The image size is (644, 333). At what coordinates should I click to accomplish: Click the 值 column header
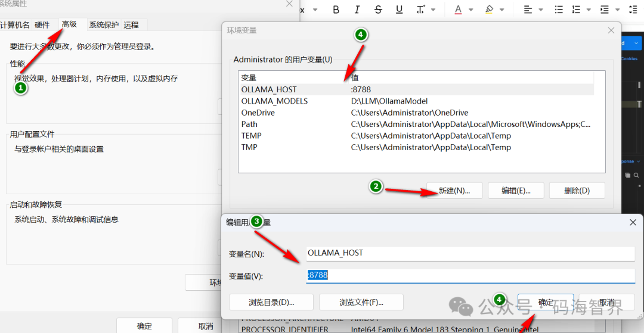(472, 77)
